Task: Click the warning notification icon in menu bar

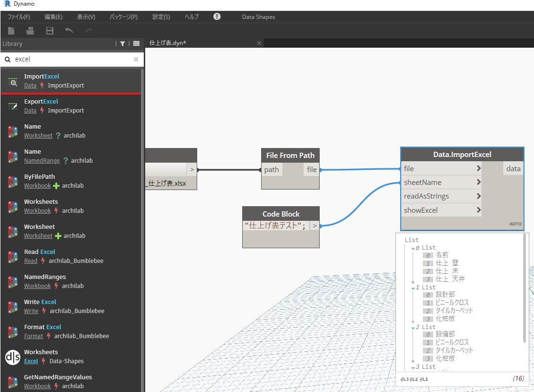Action: [217, 17]
